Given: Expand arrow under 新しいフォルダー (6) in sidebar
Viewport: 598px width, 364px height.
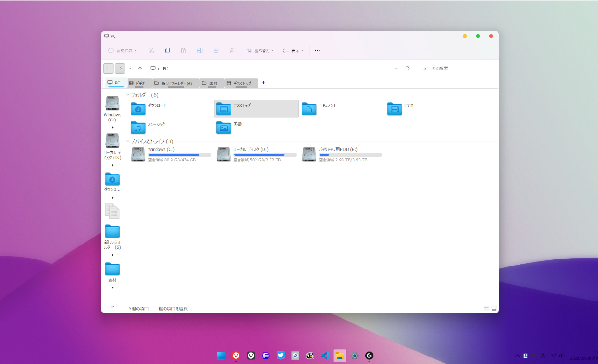Looking at the screenshot, I should [x=113, y=255].
